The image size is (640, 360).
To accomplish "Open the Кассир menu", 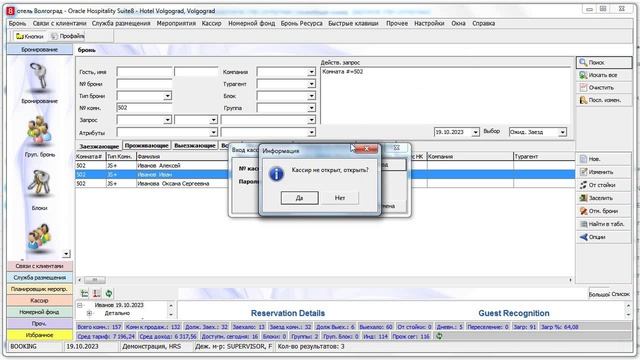I will pos(211,23).
